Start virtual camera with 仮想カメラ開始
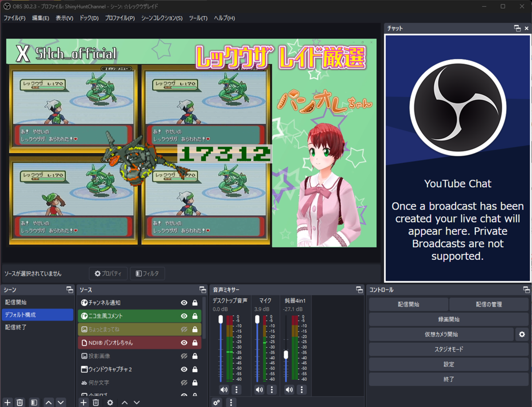532x407 pixels. (x=441, y=334)
